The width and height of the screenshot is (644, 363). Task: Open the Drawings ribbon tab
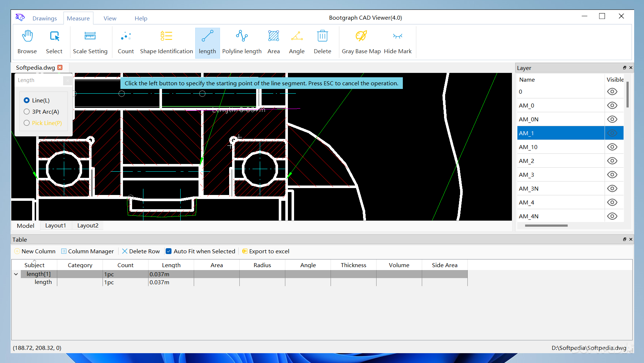[x=45, y=18]
